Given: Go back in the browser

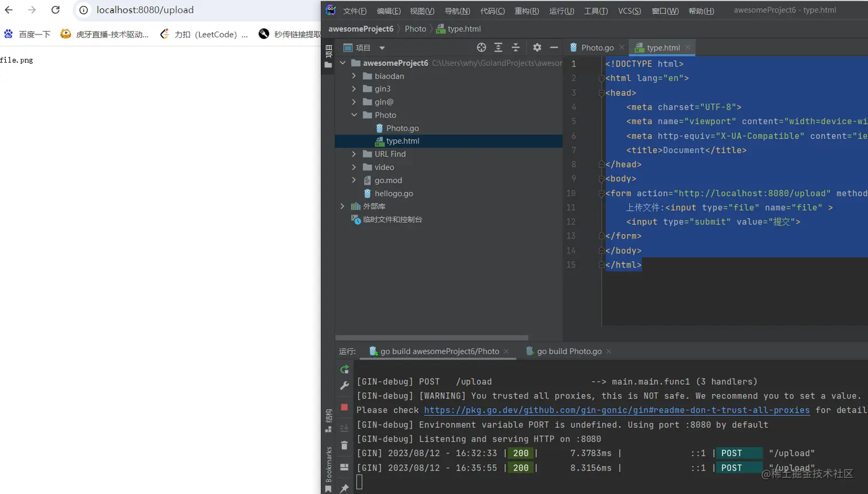Looking at the screenshot, I should point(9,10).
